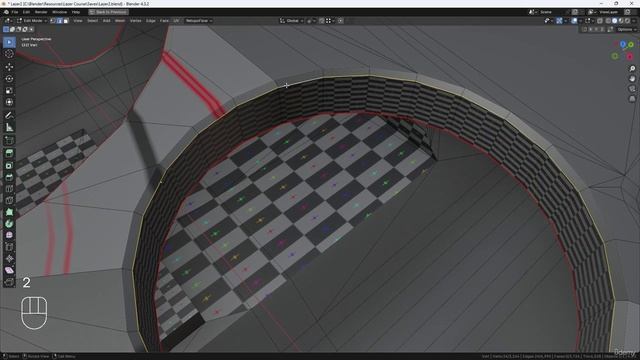This screenshot has width=640, height=360.
Task: Enable face select mode
Action: pos(66,21)
